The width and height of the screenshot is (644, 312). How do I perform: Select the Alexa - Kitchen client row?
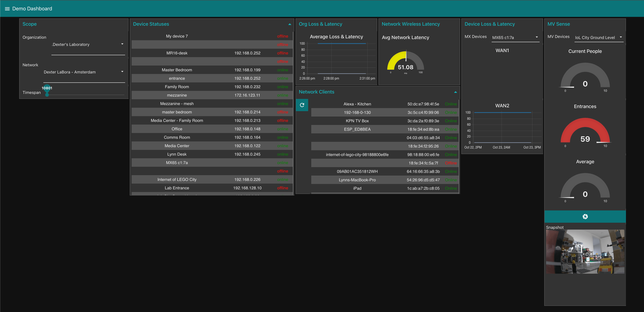coord(357,104)
